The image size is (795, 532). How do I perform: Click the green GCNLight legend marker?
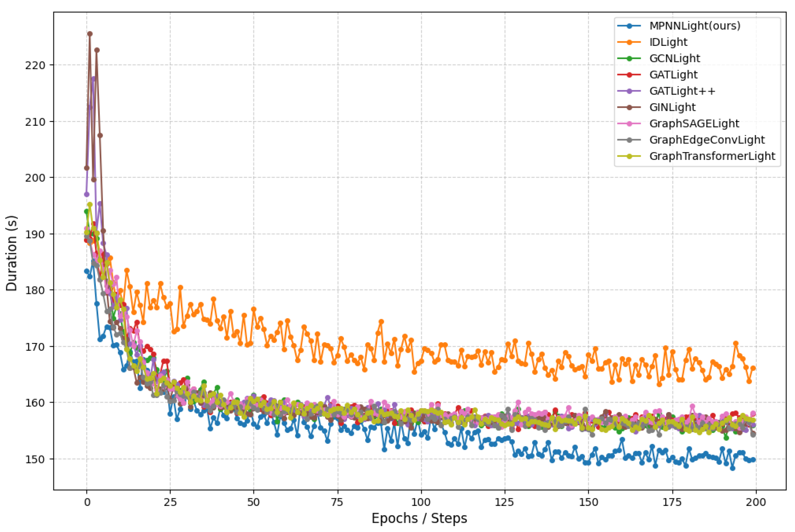[x=629, y=58]
